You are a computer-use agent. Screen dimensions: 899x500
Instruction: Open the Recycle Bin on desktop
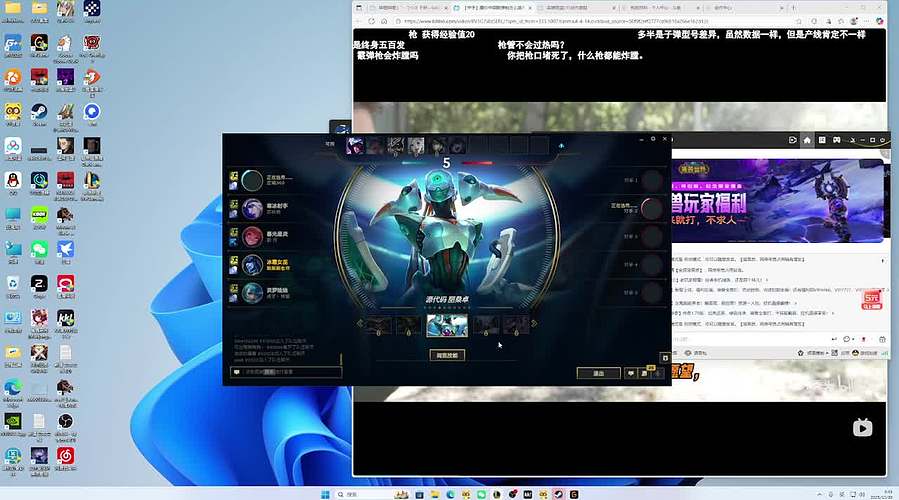pos(13,284)
